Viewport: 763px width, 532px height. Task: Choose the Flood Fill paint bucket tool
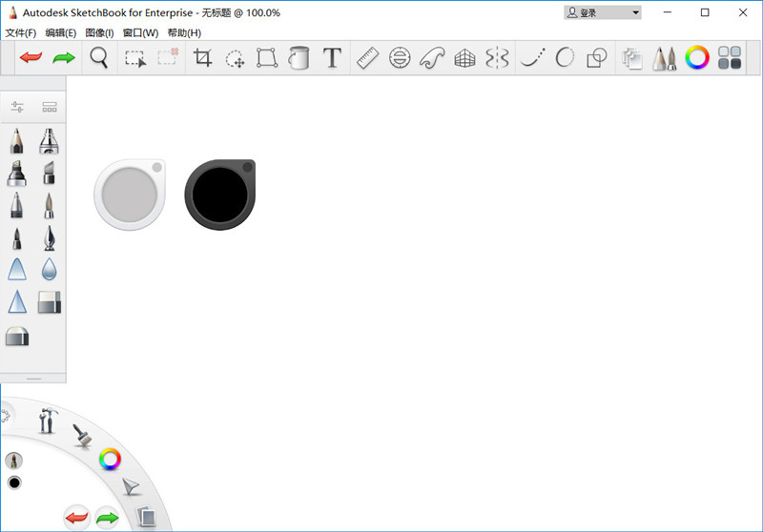pyautogui.click(x=299, y=58)
